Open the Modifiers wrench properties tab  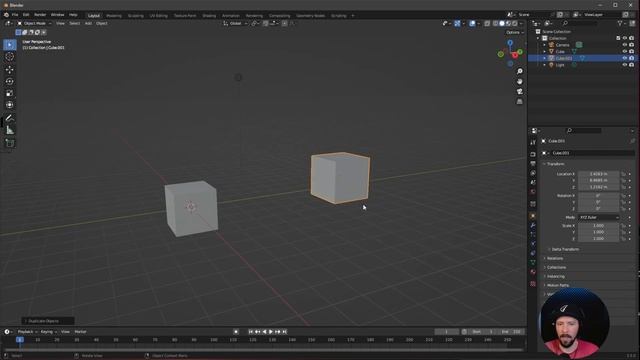pos(533,225)
